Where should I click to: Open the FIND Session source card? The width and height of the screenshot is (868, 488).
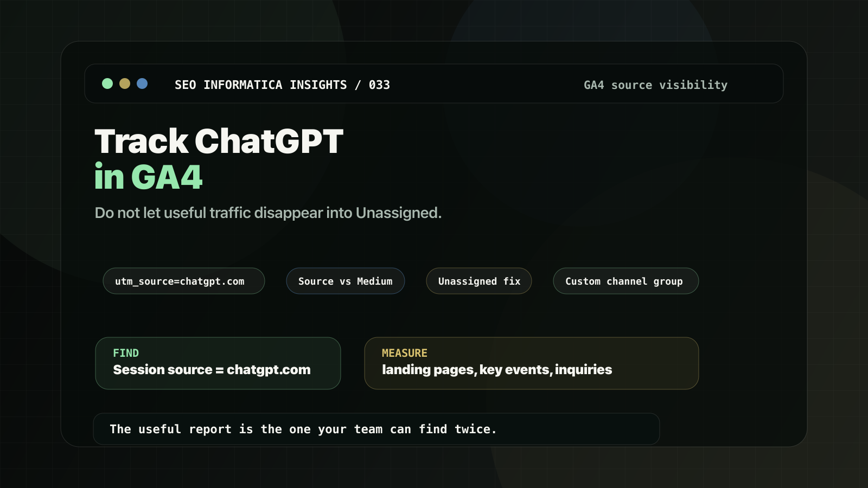click(x=218, y=363)
